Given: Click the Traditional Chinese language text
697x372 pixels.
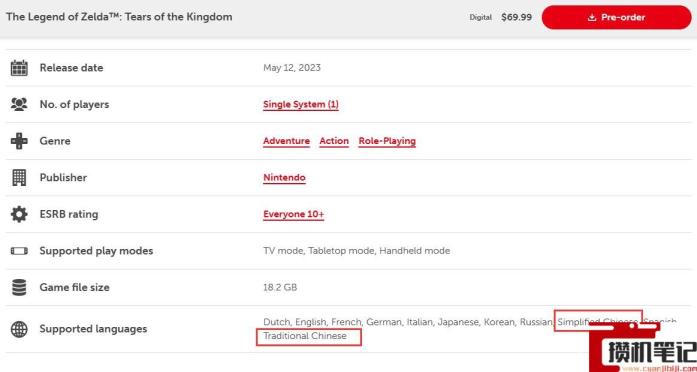Looking at the screenshot, I should point(305,336).
